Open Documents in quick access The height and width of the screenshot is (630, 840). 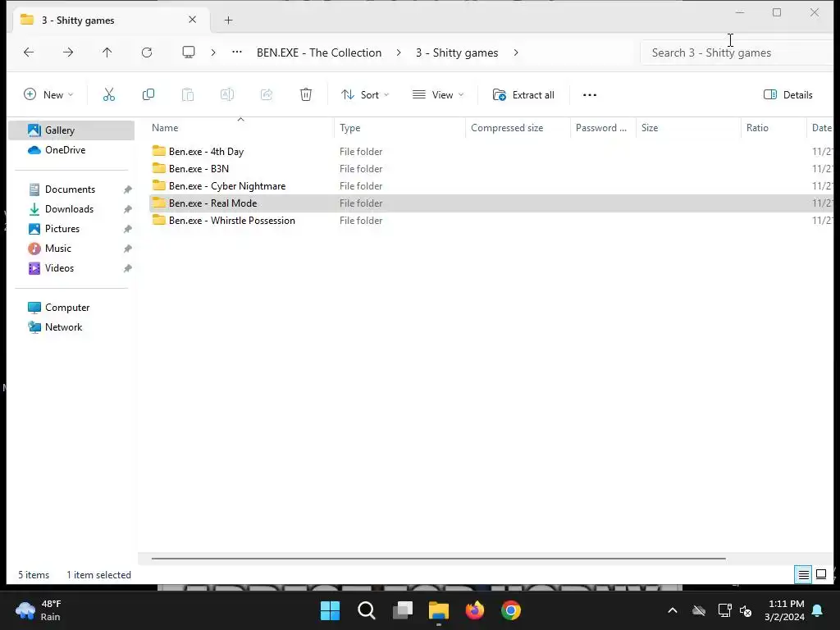pyautogui.click(x=71, y=189)
